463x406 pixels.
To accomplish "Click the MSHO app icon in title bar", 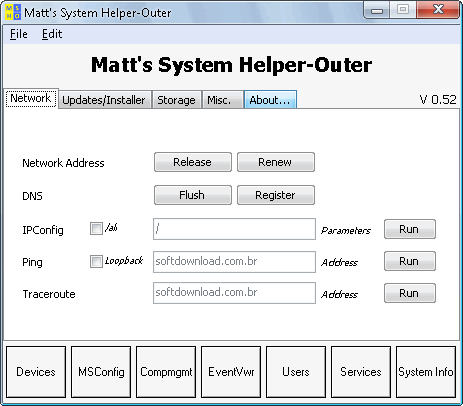I will [13, 12].
